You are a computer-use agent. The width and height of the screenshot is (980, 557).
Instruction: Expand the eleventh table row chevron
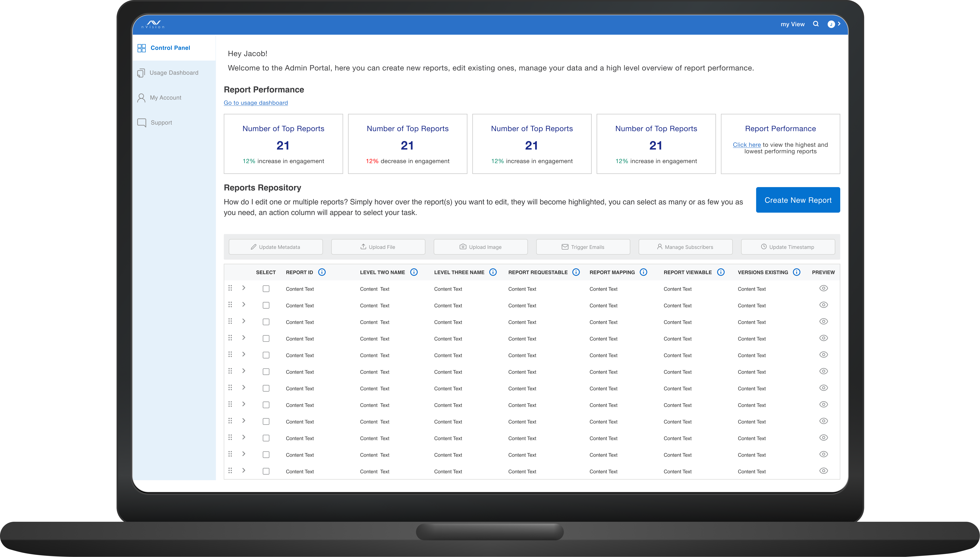[x=243, y=454]
